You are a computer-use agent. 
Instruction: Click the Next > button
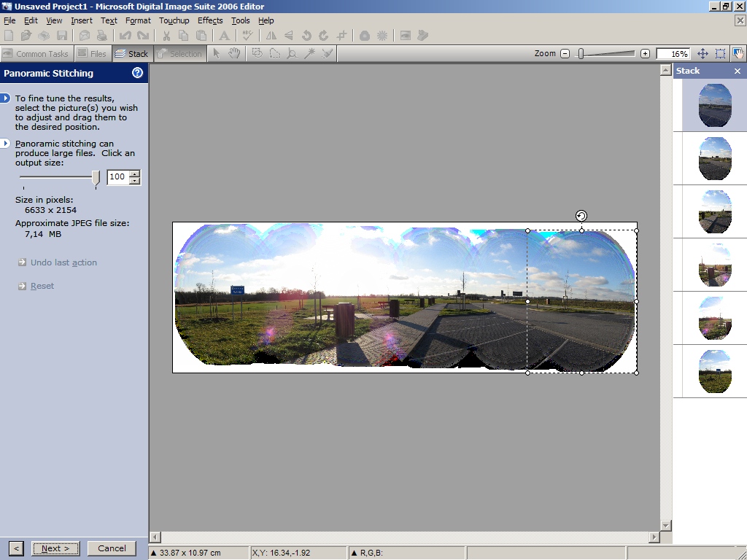point(55,548)
